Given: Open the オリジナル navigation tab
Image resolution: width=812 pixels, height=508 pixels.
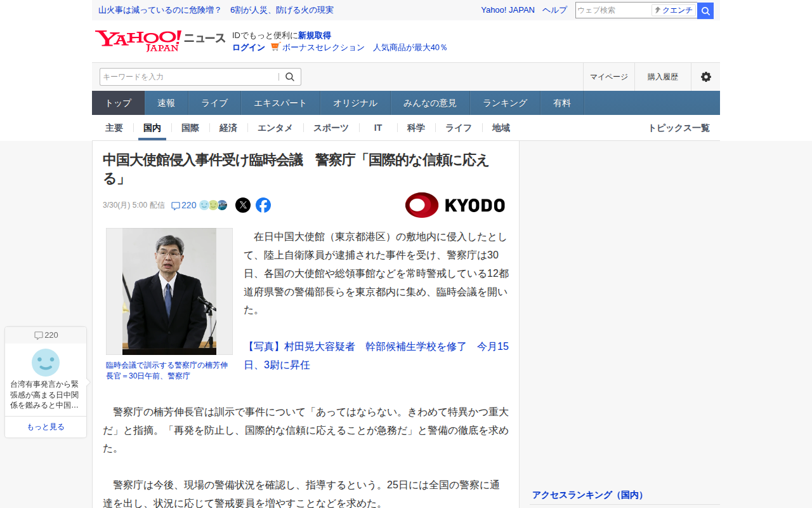Looking at the screenshot, I should pyautogui.click(x=355, y=103).
